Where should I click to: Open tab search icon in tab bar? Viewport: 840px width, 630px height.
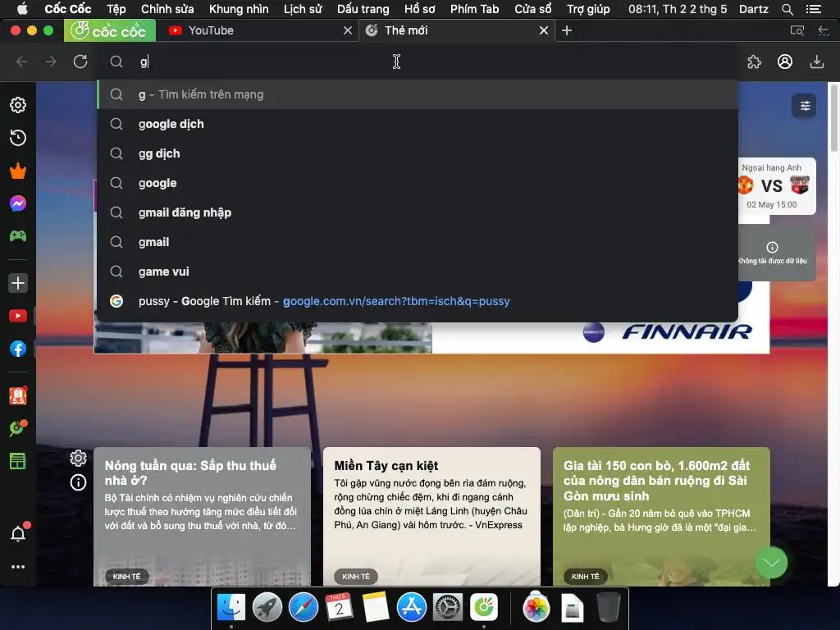point(797,30)
